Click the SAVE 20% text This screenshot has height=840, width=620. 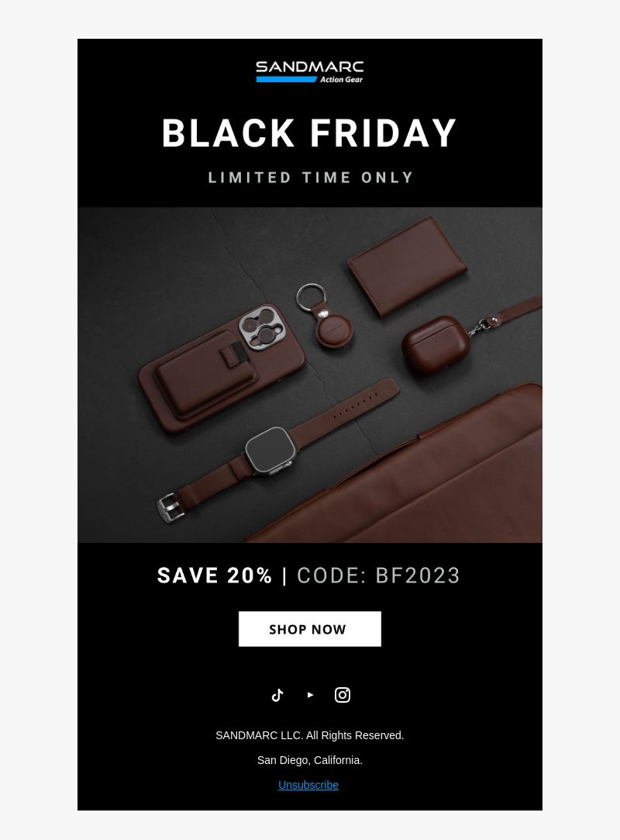click(x=215, y=576)
